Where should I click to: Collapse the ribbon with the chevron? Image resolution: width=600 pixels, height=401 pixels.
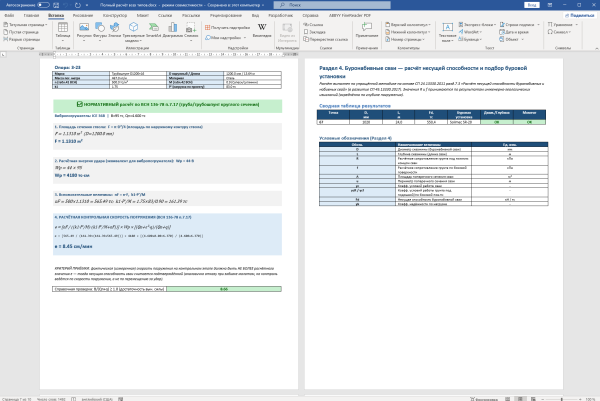[596, 48]
